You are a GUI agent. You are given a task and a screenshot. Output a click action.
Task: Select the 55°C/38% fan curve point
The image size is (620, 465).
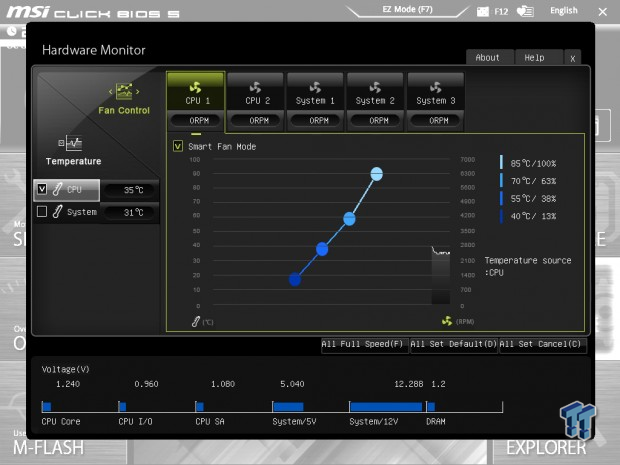322,249
